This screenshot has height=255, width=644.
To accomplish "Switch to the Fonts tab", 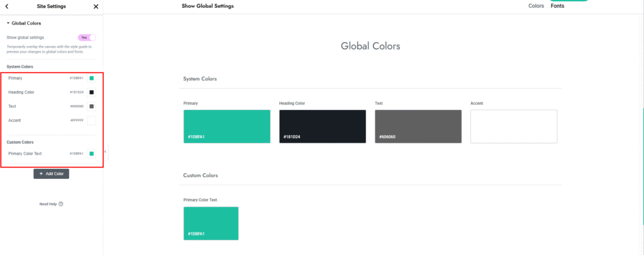I will tap(557, 6).
